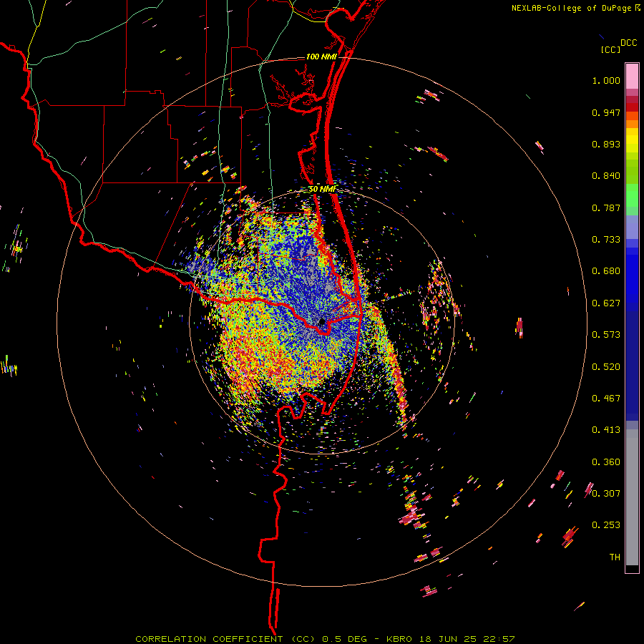The width and height of the screenshot is (644, 644).
Task: Click the TH threshold legend label
Action: [x=615, y=557]
